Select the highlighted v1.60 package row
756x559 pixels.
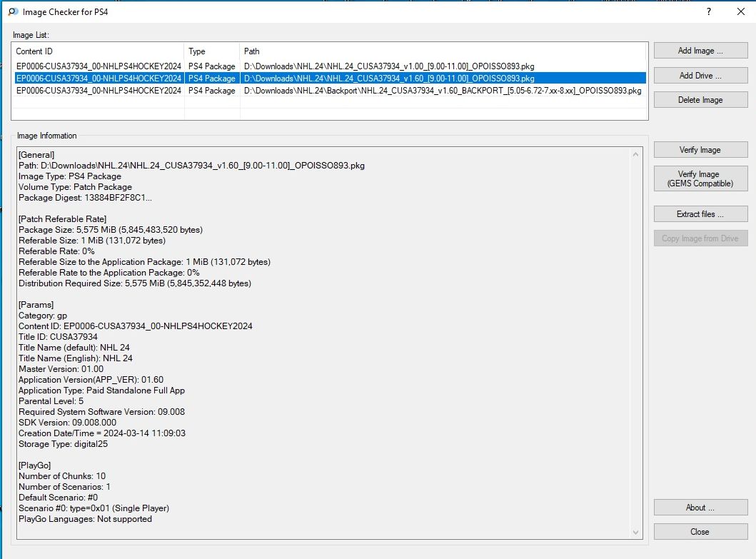(x=329, y=78)
